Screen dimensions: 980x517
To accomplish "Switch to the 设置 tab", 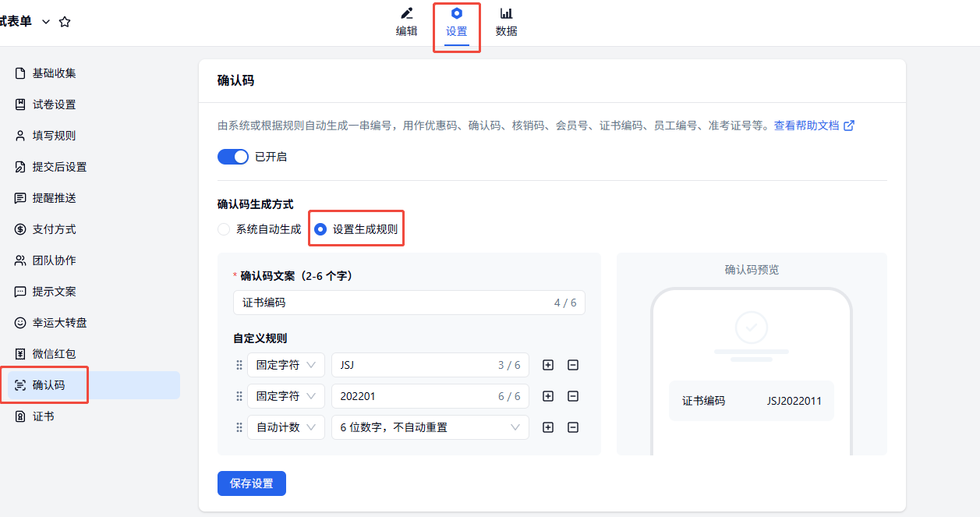I will click(x=456, y=23).
